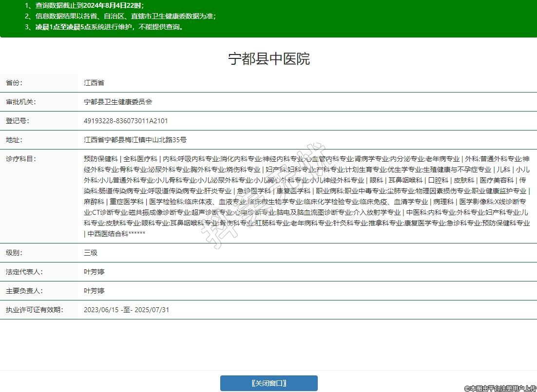Select the address 江西省宁都县梅江镇中山北路35号
The width and height of the screenshot is (537, 392).
[x=135, y=140]
